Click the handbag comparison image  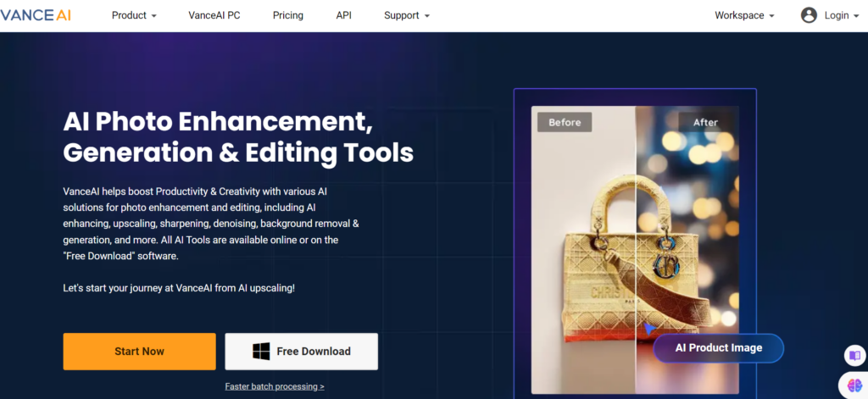click(635, 250)
